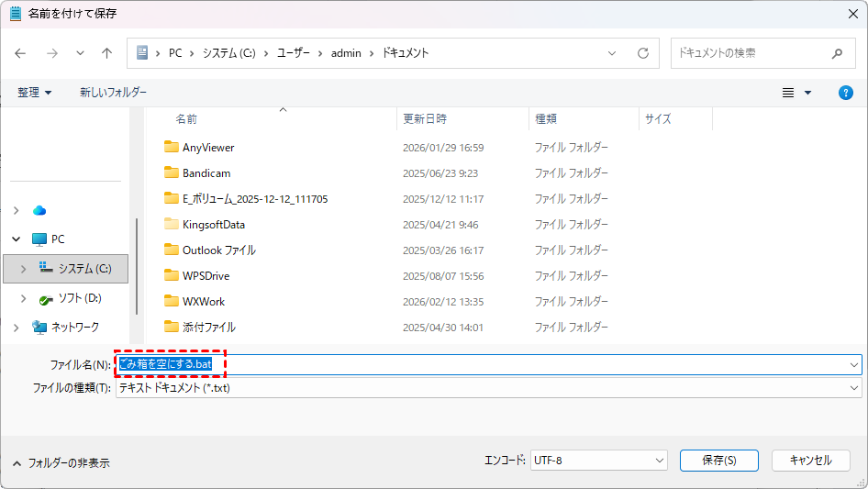Image resolution: width=868 pixels, height=489 pixels.
Task: Click the up-one-level arrow icon
Action: pyautogui.click(x=107, y=53)
